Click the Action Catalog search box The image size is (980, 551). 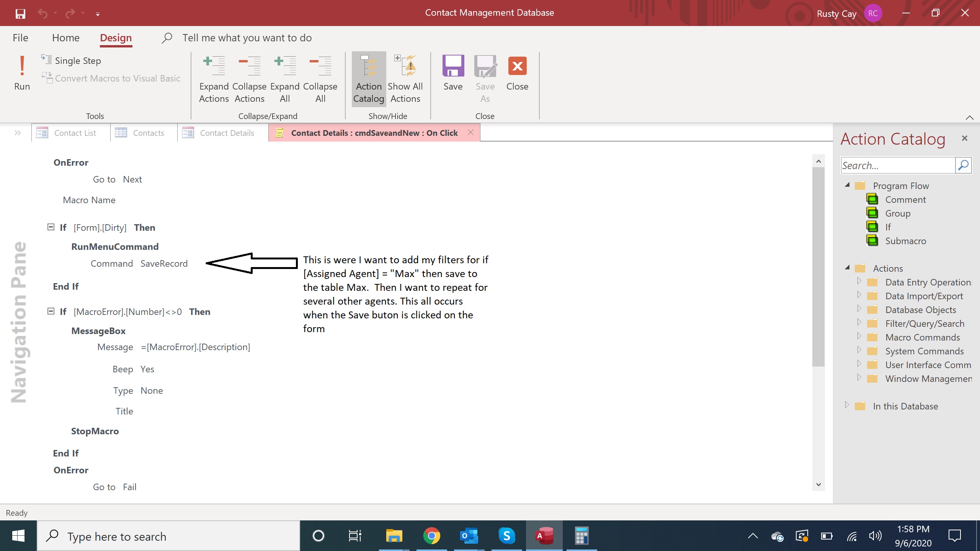point(898,166)
